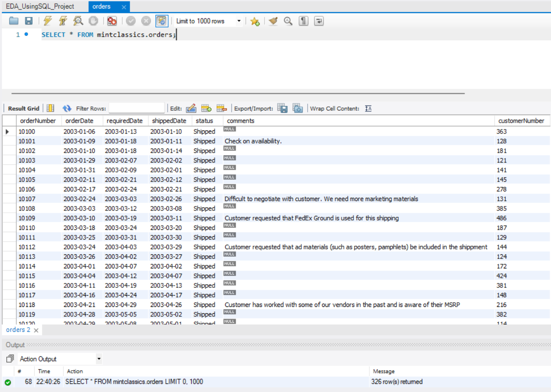Select the output log entry number 68
This screenshot has height=392, width=551.
[276, 382]
